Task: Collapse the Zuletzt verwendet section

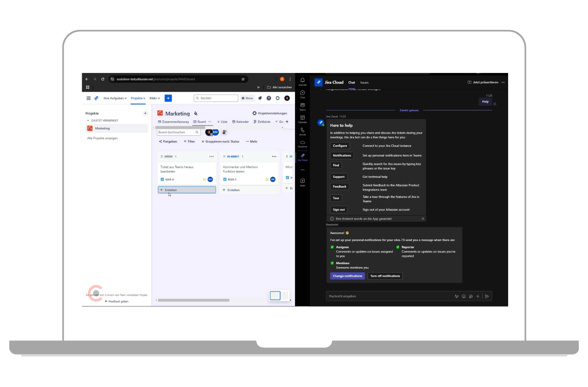Action: (x=88, y=121)
